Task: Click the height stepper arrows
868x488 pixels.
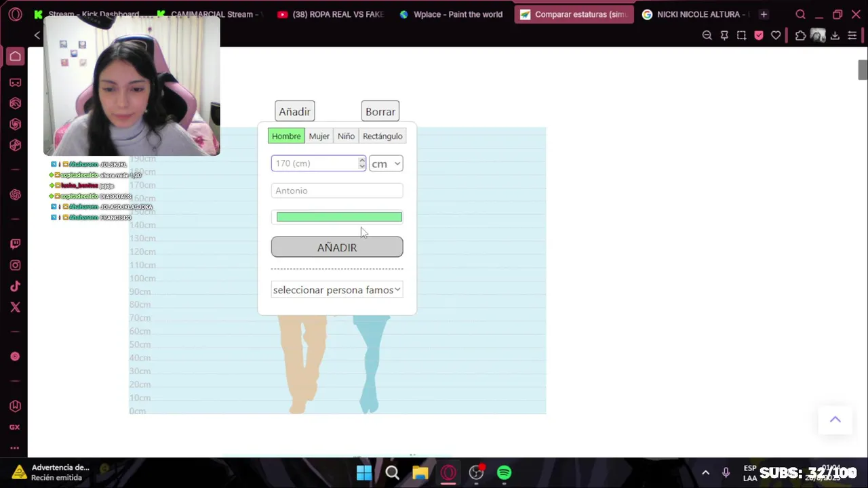Action: pyautogui.click(x=362, y=163)
